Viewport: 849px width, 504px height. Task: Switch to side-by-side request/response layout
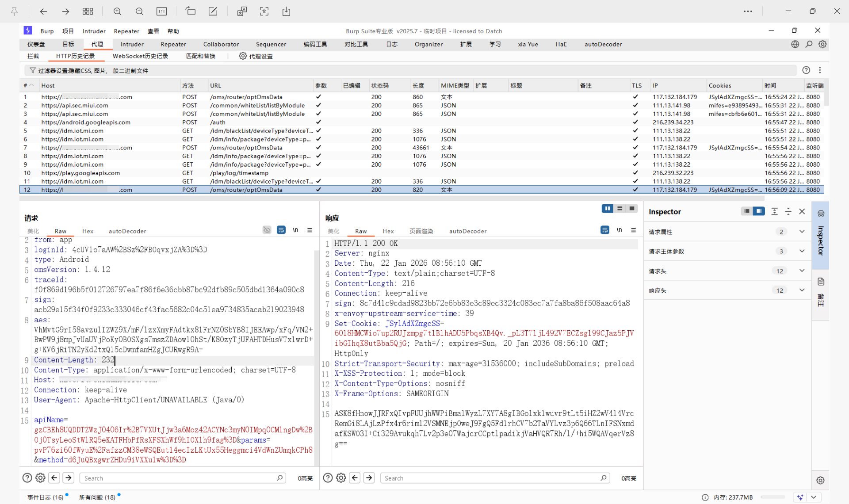tap(607, 208)
